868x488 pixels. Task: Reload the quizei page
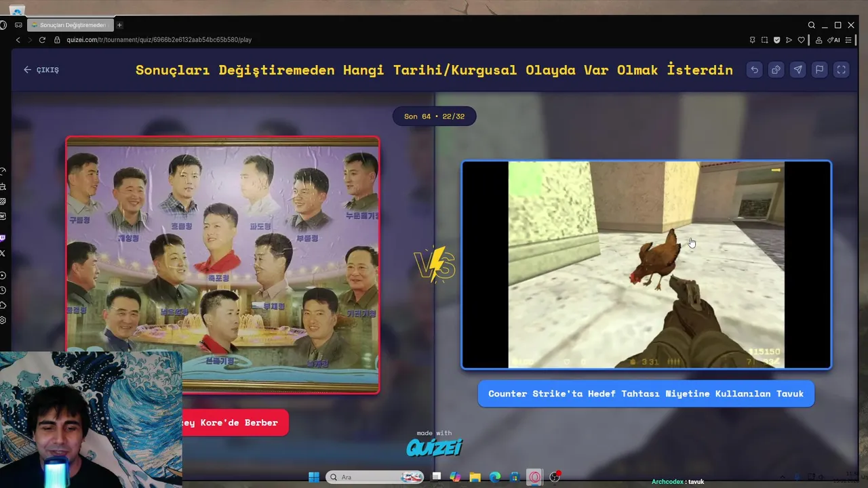tap(42, 40)
